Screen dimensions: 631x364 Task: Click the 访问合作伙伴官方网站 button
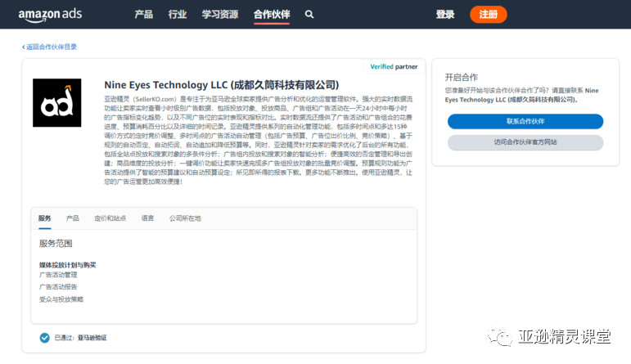525,142
